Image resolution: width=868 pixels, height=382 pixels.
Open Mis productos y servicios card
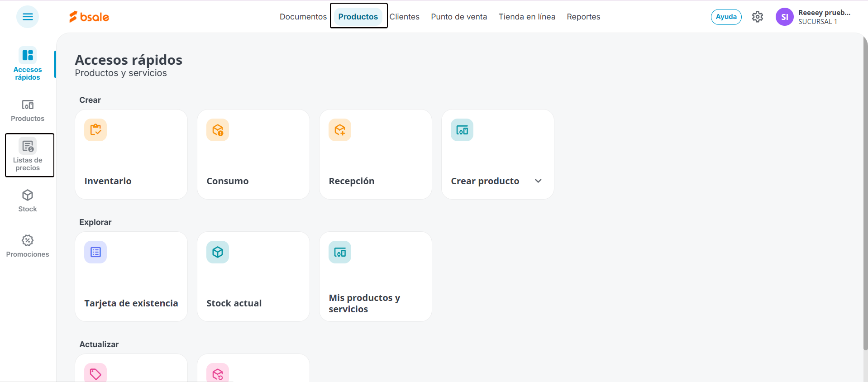376,277
